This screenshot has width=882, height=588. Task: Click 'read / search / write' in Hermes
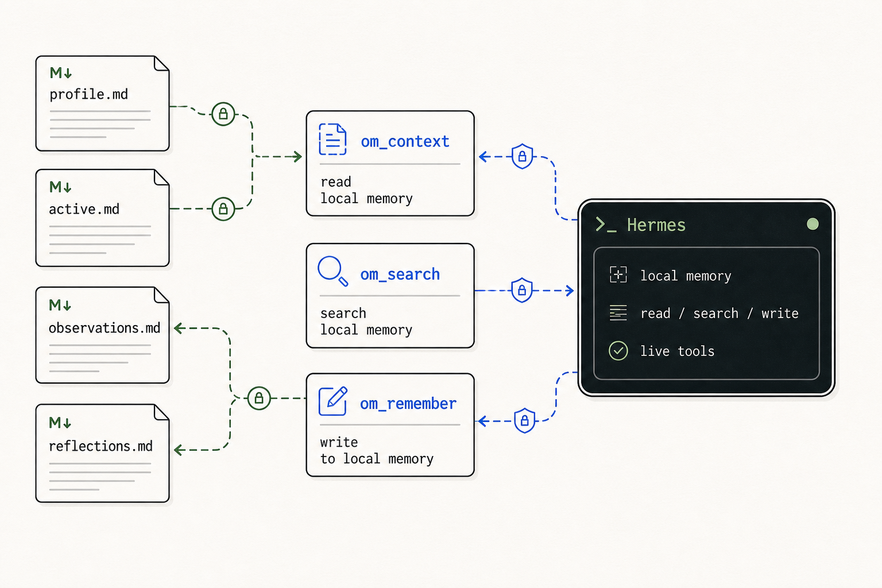(x=719, y=314)
